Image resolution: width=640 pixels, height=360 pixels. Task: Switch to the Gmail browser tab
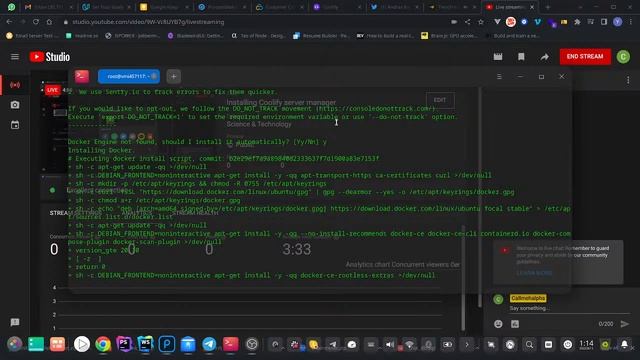(48, 7)
